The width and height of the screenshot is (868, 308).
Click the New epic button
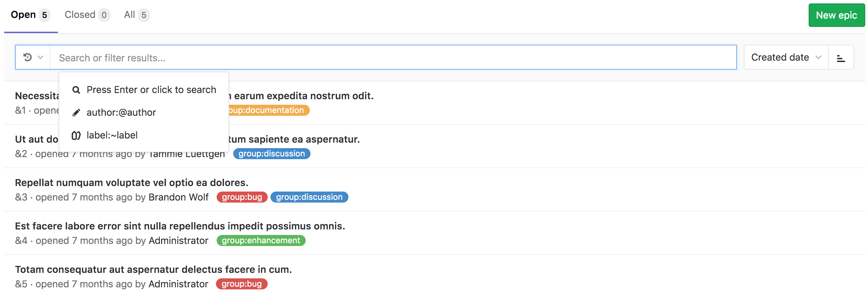point(836,15)
